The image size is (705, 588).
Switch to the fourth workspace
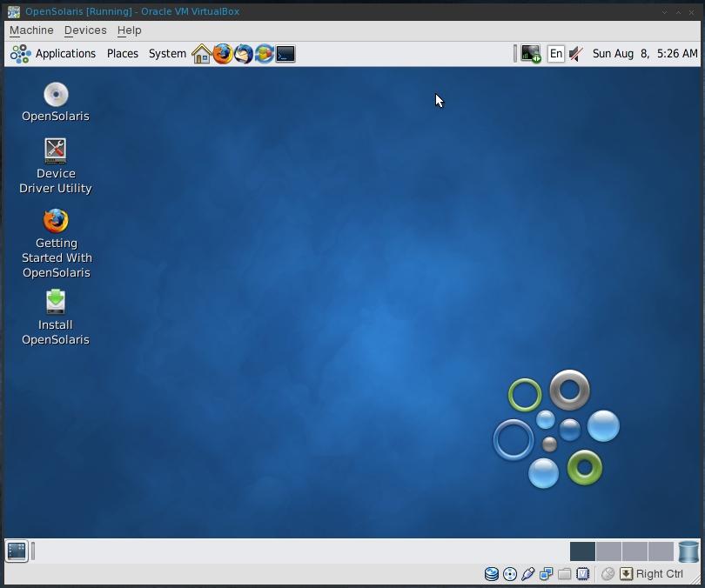661,551
